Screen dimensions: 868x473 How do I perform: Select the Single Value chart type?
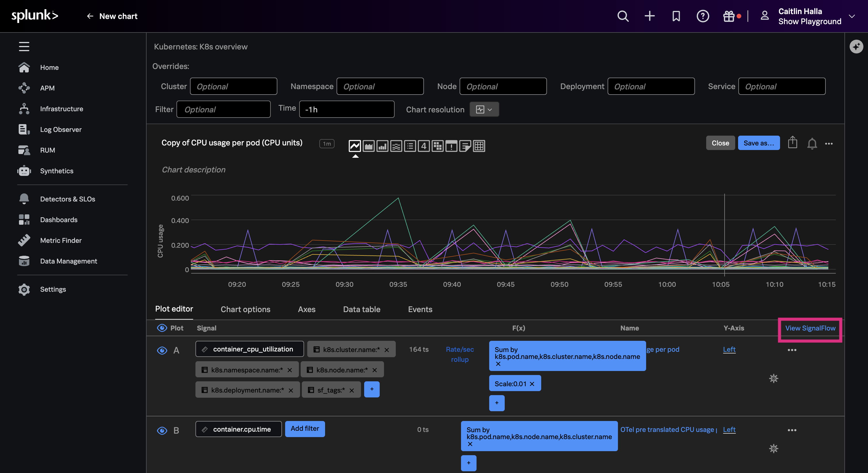pos(424,146)
